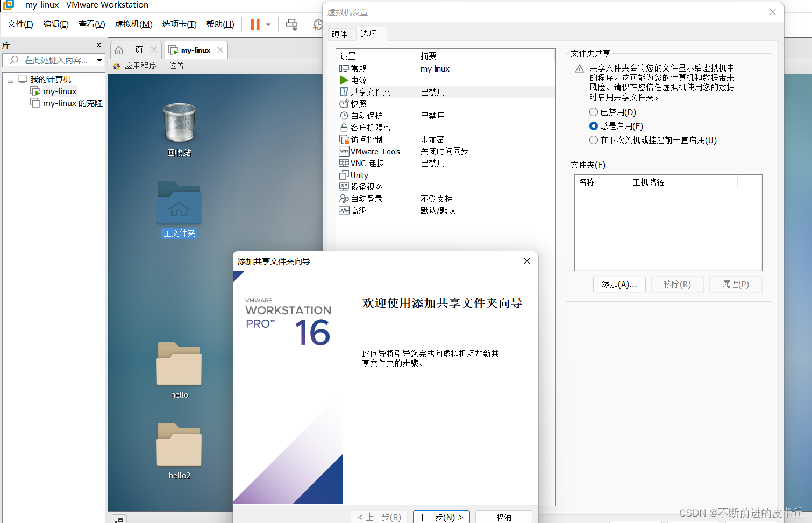
Task: Click the 设置 column header
Action: [376, 56]
